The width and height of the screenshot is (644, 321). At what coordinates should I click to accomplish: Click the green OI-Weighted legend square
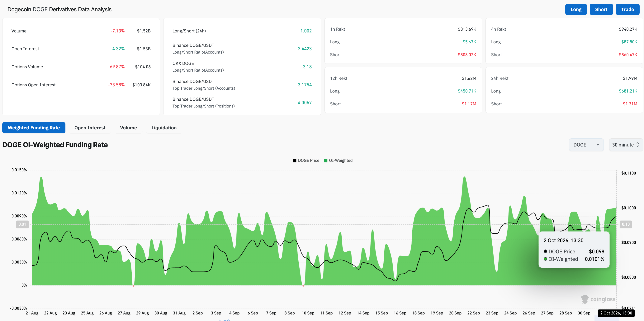325,161
